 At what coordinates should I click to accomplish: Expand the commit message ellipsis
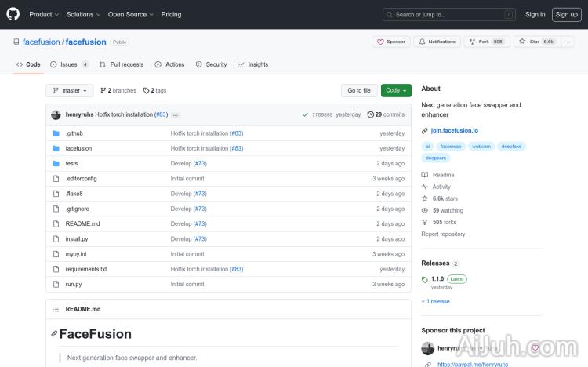click(x=176, y=115)
